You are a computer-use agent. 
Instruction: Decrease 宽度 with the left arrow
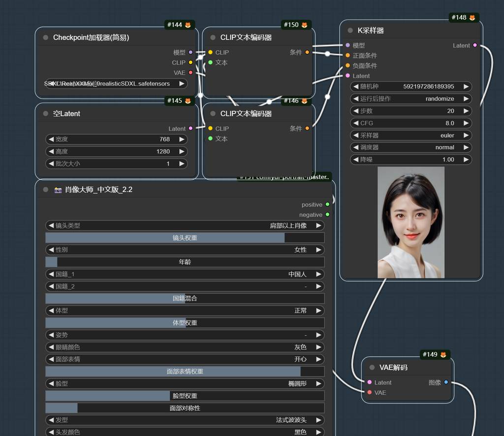point(50,139)
